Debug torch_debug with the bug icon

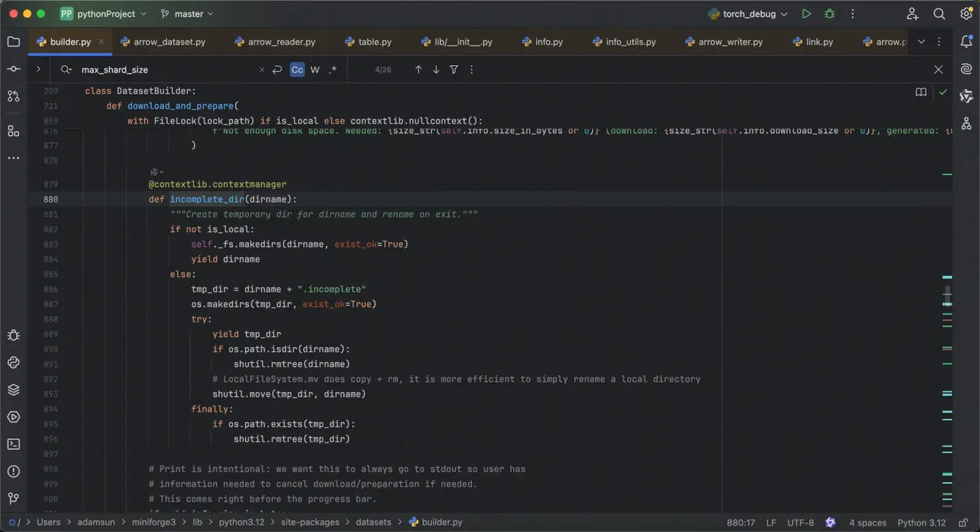pyautogui.click(x=829, y=14)
